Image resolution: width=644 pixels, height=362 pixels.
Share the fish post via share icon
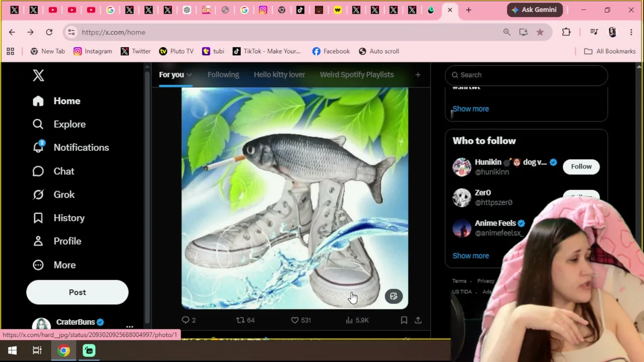tap(418, 320)
